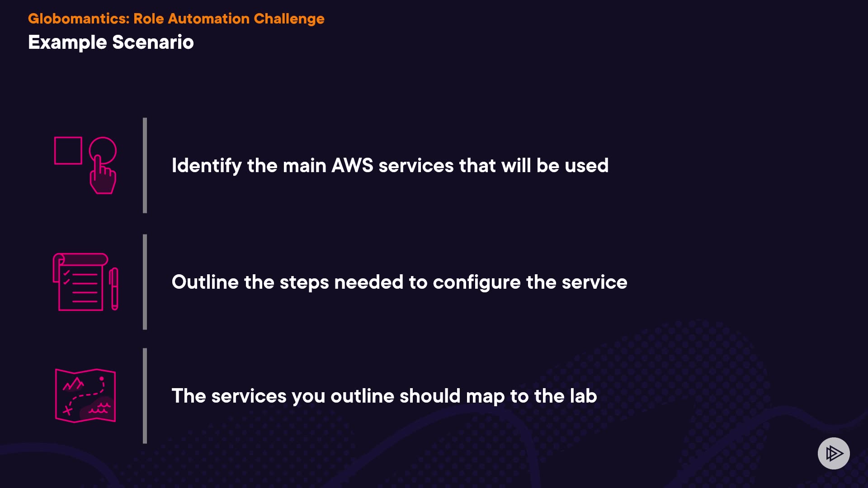868x488 pixels.
Task: Click the Pluralsight play logo
Action: (x=834, y=453)
